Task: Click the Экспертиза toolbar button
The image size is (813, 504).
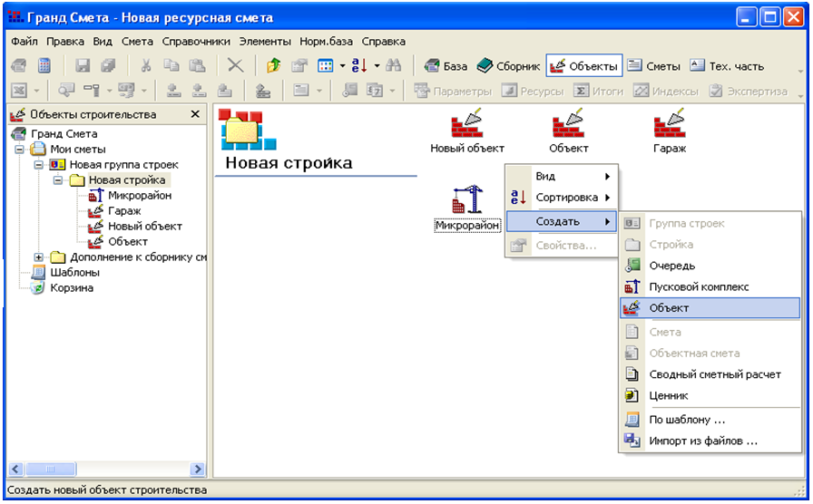Action: 749,92
